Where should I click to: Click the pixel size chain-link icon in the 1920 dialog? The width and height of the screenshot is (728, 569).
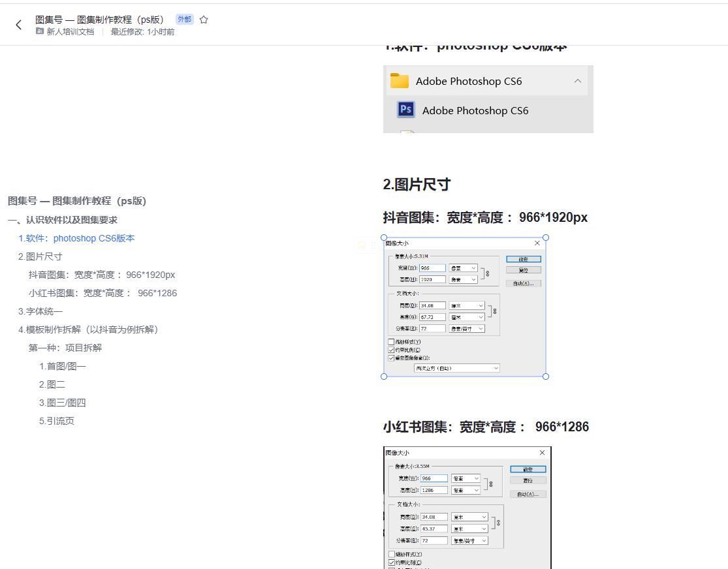point(488,274)
